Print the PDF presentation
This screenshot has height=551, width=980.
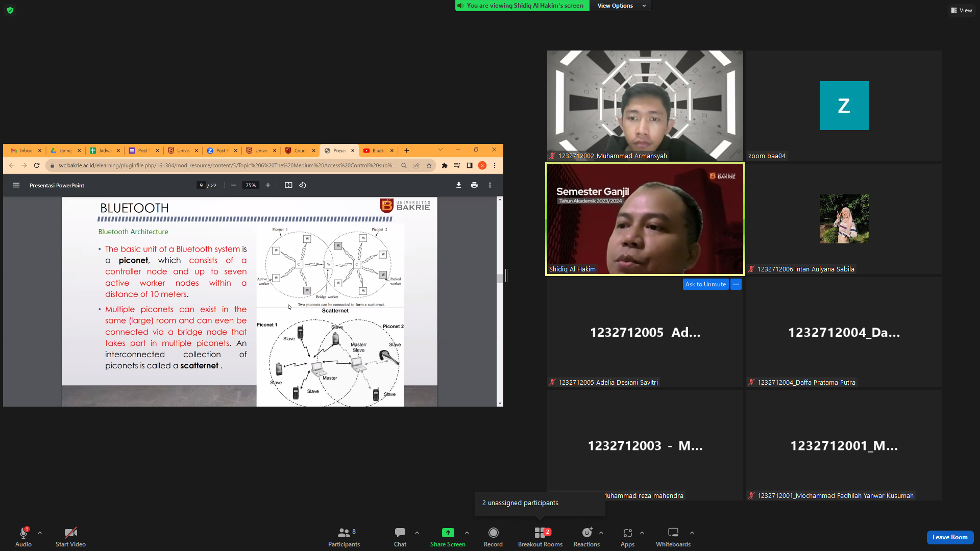tap(475, 185)
